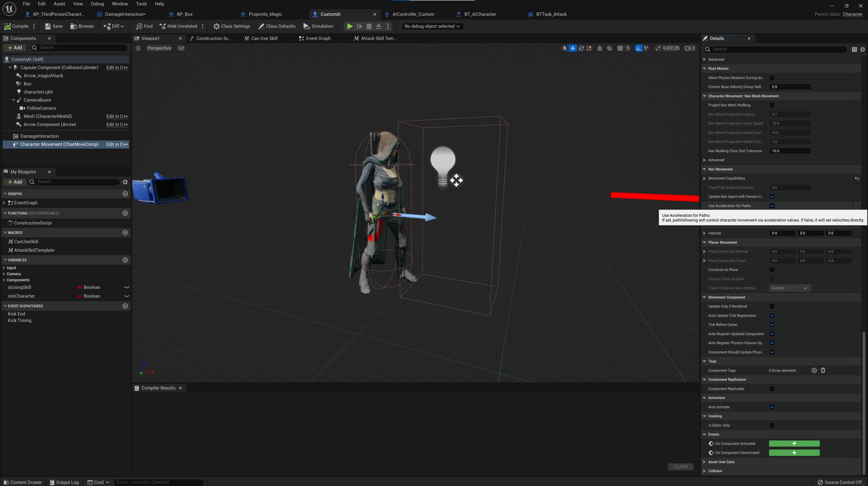Expand Input variable category
This screenshot has width=868, height=486.
(4, 268)
